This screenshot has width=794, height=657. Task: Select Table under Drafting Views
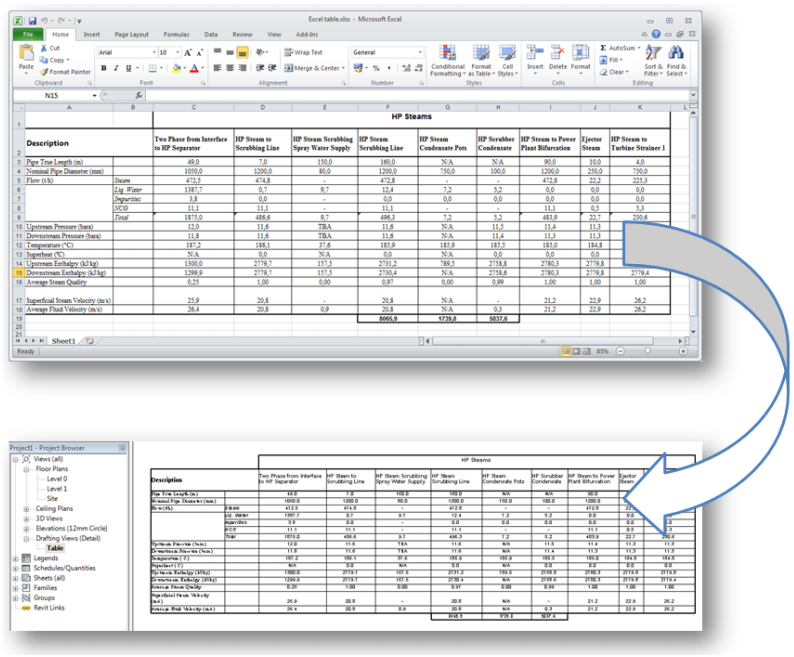click(x=55, y=548)
